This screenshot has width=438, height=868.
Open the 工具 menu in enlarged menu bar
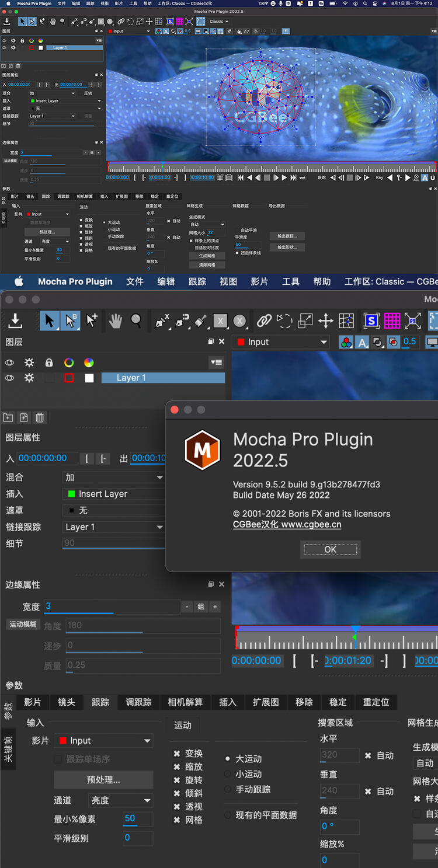pos(291,281)
